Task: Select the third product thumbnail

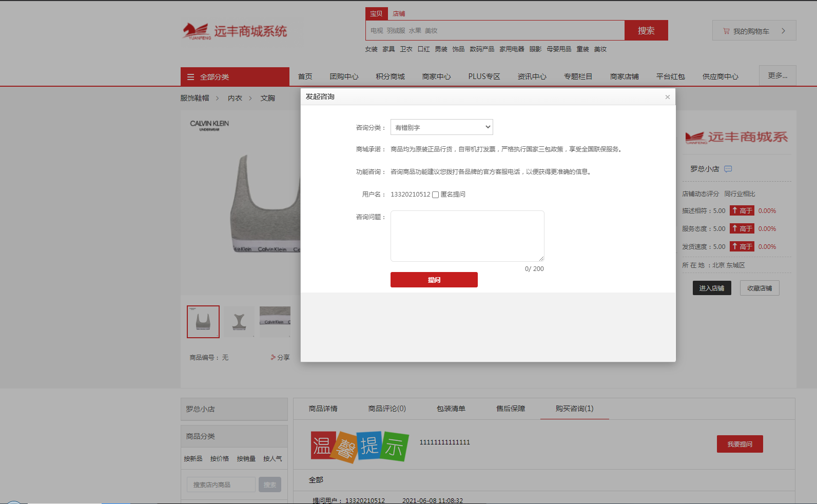Action: [x=275, y=322]
